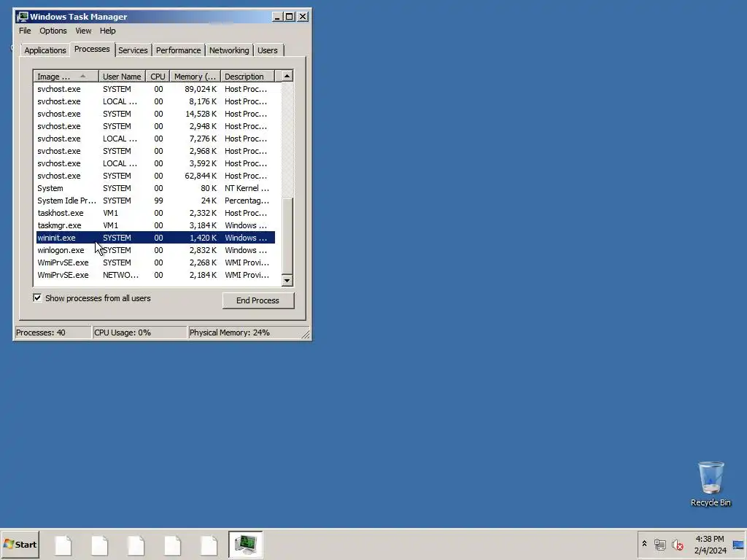Click the Start button
747x560 pixels.
click(x=20, y=544)
